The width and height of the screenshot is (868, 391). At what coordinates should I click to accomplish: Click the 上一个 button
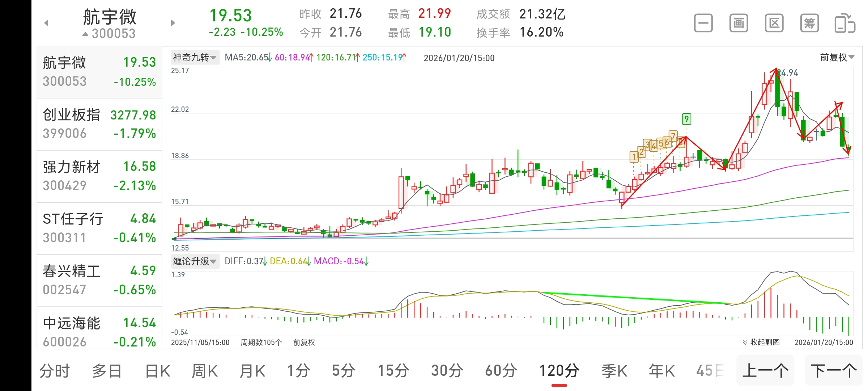click(x=765, y=371)
